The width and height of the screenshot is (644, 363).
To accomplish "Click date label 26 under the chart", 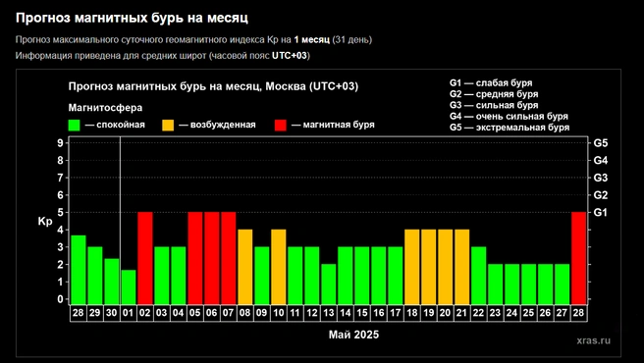I will (x=546, y=313).
